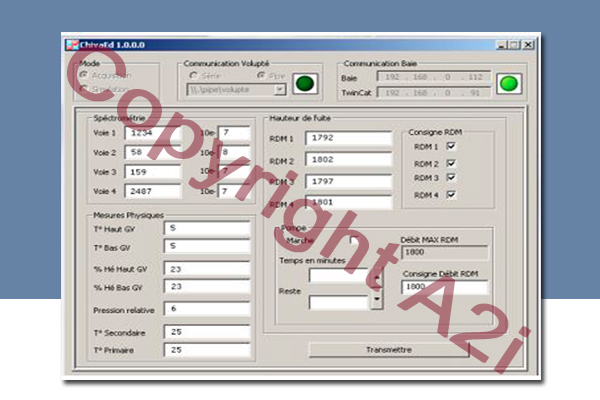Close the ChivaEd window
Screen dimensions: 600x400
pyautogui.click(x=528, y=44)
